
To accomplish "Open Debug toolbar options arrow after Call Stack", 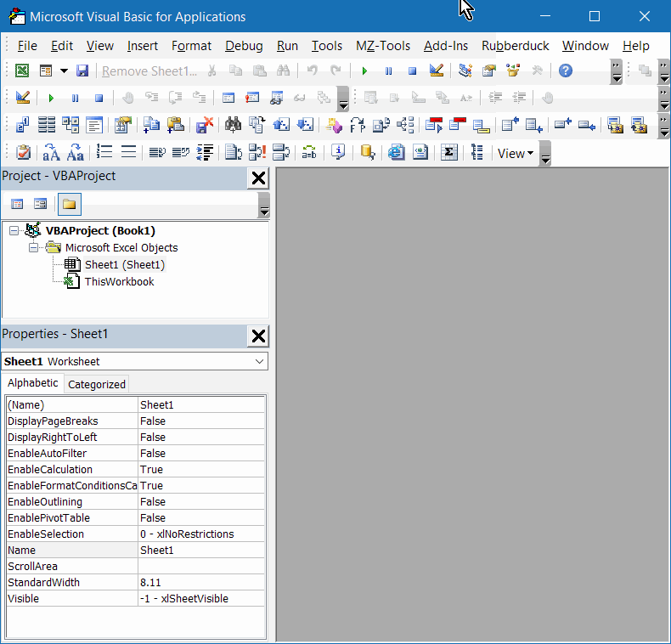I will pos(343,99).
